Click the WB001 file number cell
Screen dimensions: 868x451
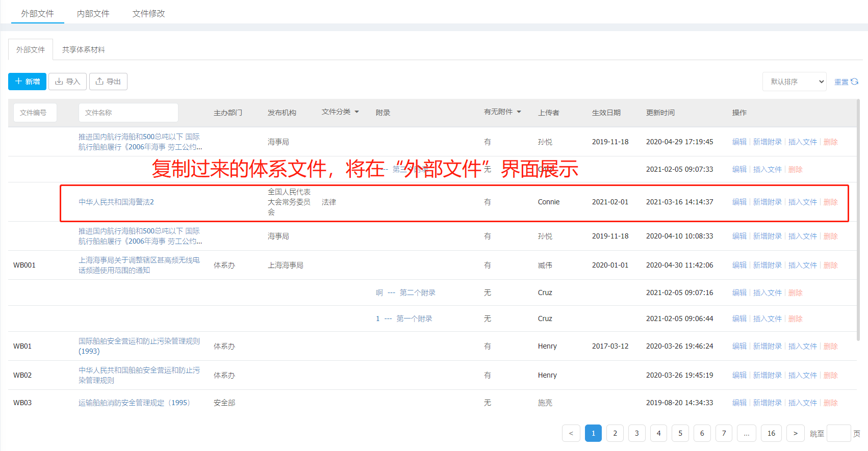(x=24, y=265)
